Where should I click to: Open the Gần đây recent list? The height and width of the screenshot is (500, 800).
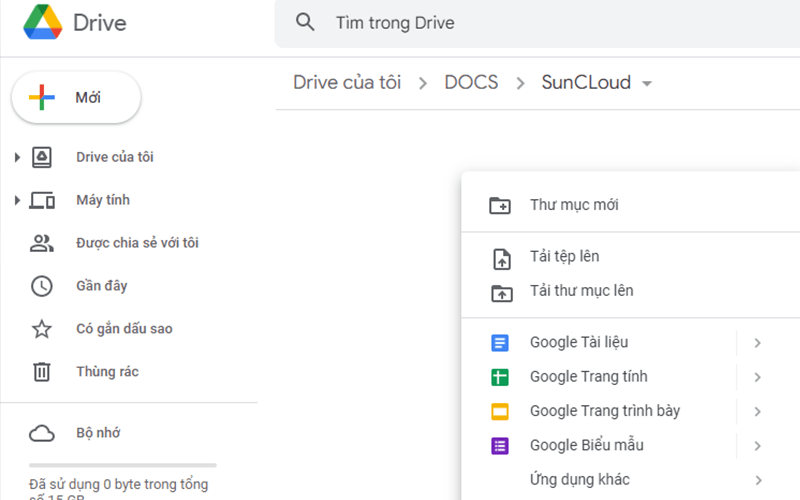click(x=102, y=286)
